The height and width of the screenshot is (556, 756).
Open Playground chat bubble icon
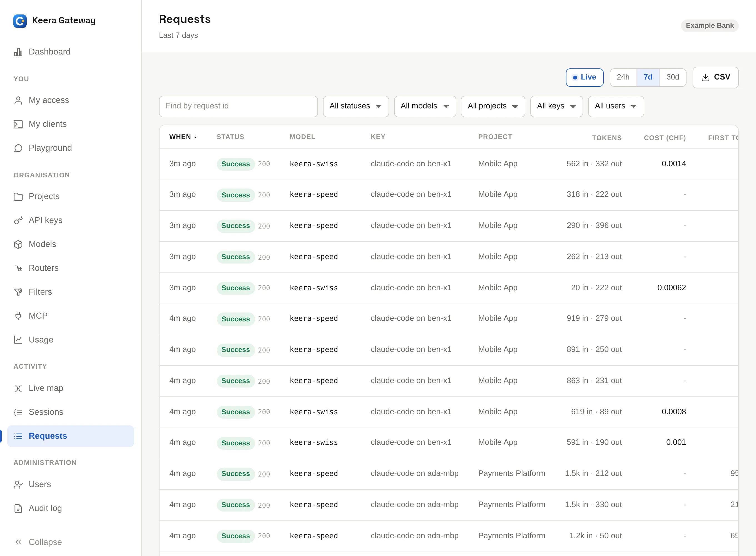pyautogui.click(x=18, y=148)
